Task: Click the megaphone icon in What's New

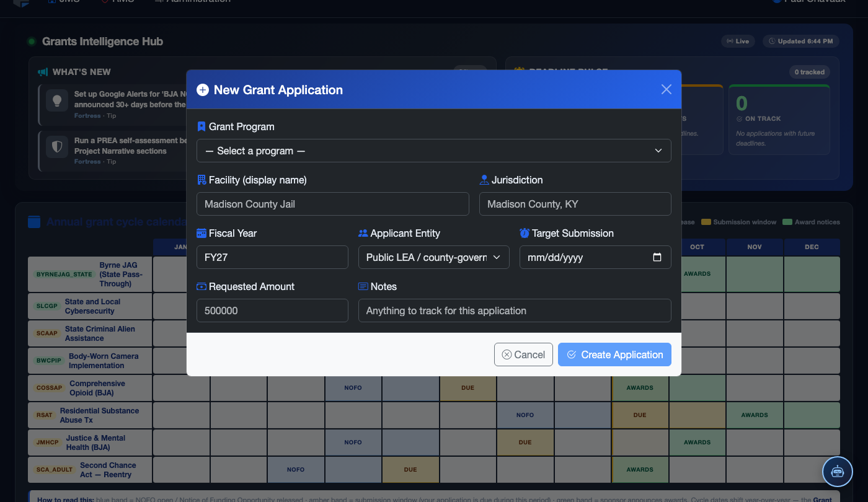Action: [43, 72]
